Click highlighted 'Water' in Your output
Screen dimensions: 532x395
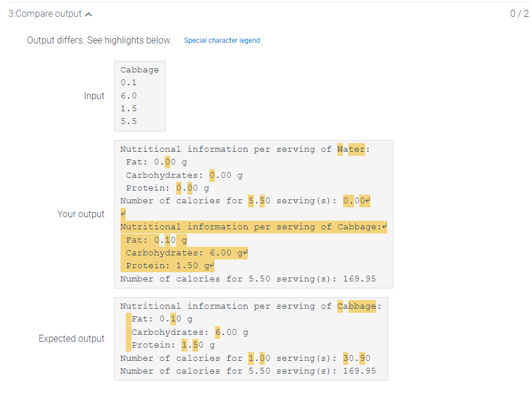pyautogui.click(x=351, y=149)
